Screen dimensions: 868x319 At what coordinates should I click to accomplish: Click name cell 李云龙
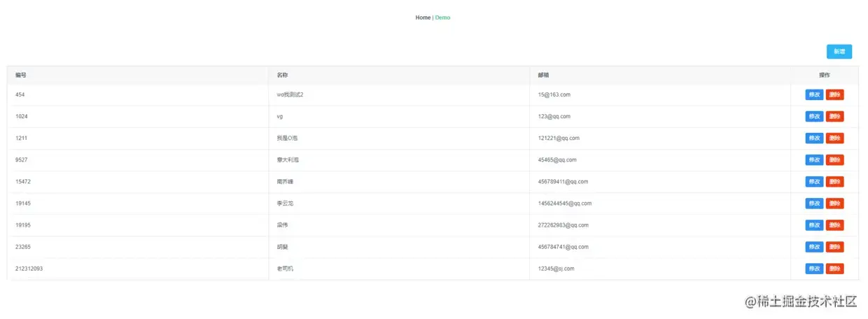coord(399,203)
